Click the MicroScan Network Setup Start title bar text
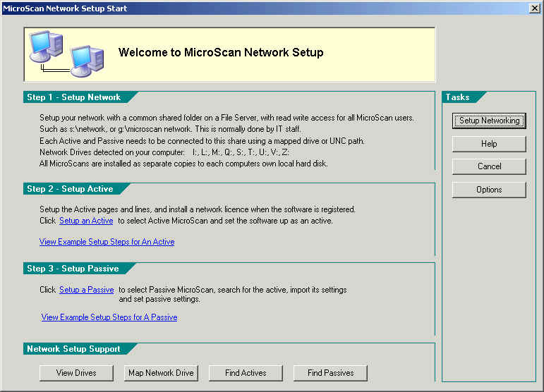This screenshot has width=544, height=392. click(x=65, y=8)
